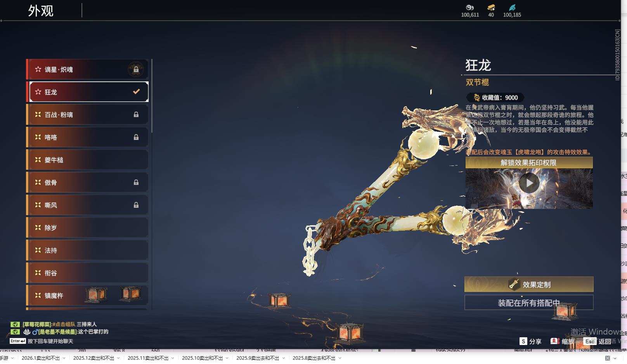Image resolution: width=627 pixels, height=364 pixels.
Task: Select the 除岁 skin
Action: point(87,227)
